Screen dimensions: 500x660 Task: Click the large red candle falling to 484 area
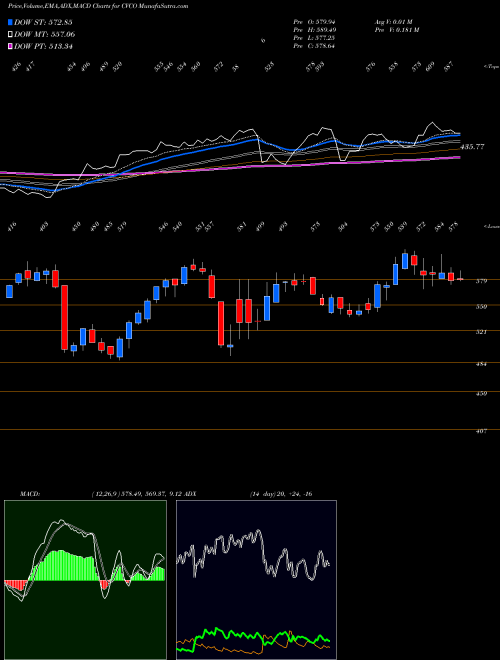[64, 318]
